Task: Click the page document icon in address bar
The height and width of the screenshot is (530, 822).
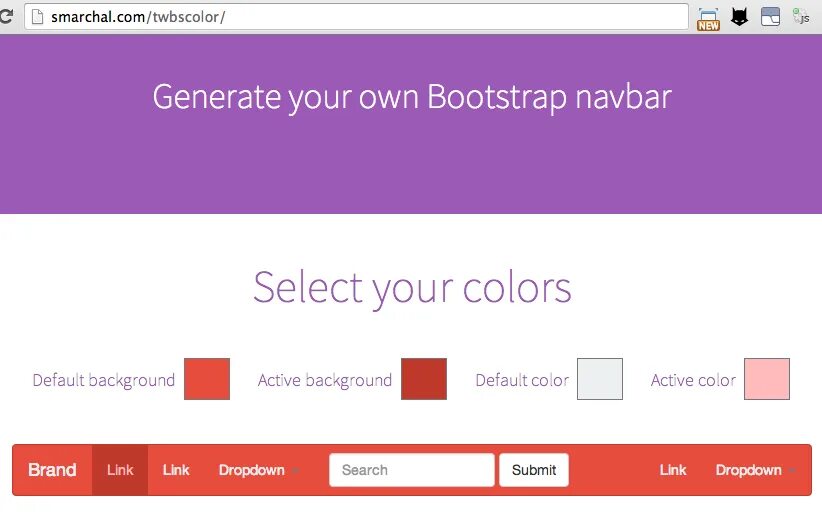Action: click(37, 17)
